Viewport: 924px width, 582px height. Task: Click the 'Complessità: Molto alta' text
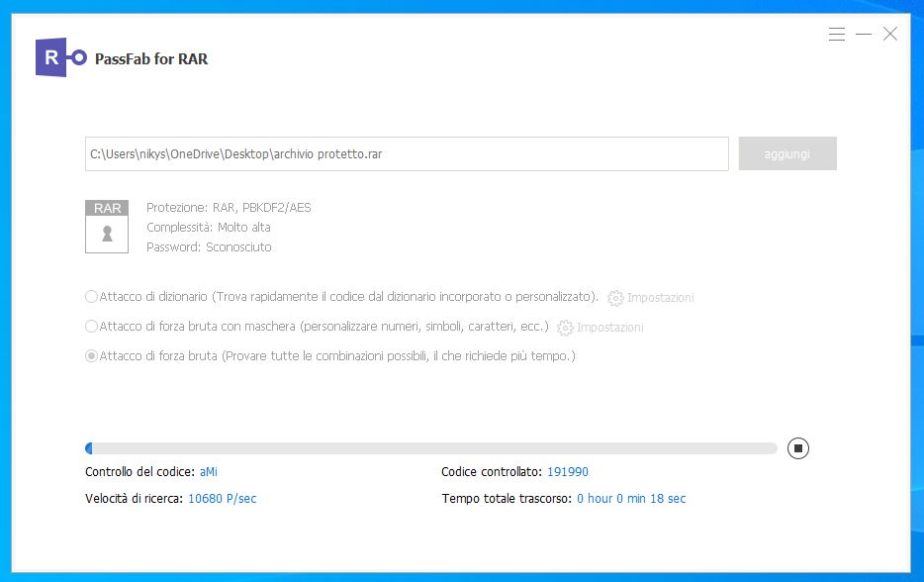(x=209, y=227)
